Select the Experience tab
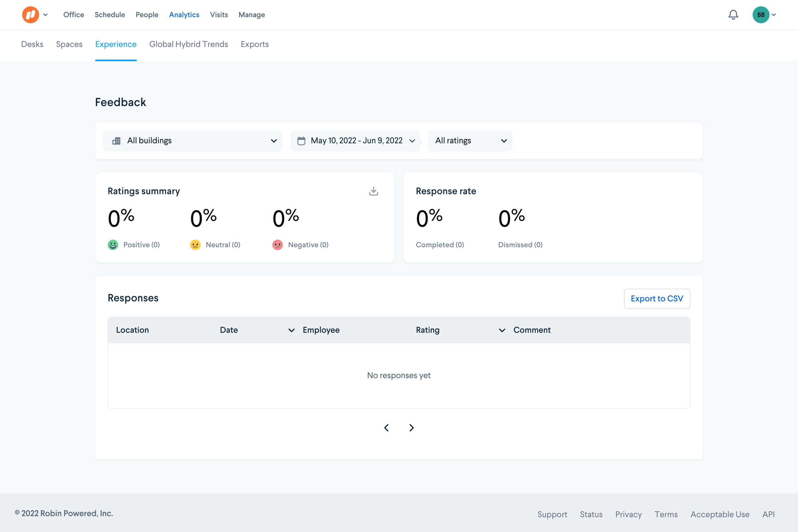 coord(116,44)
